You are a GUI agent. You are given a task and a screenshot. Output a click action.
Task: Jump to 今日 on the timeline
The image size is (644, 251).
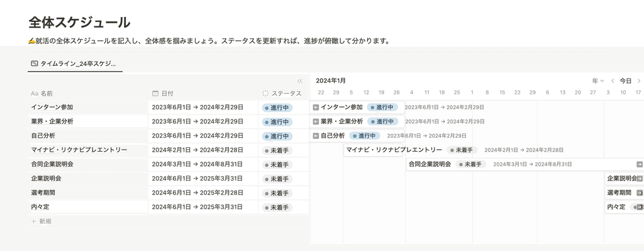626,81
